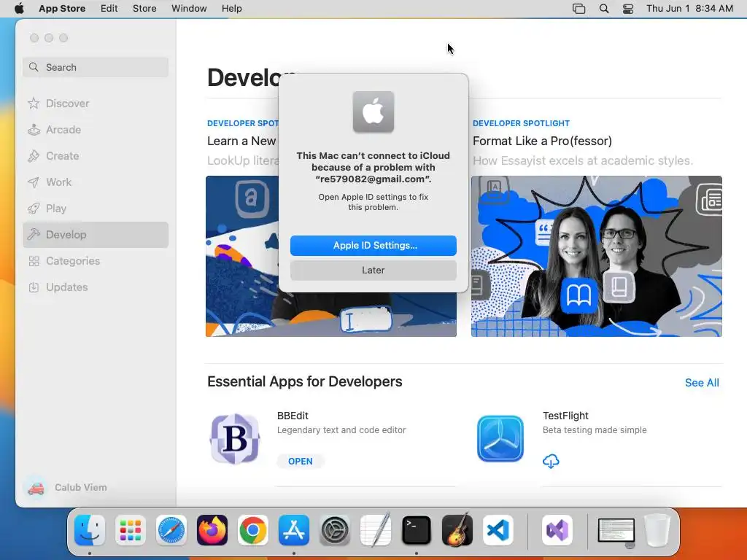Image resolution: width=747 pixels, height=560 pixels.
Task: Open the Learn a New story title
Action: 241,141
